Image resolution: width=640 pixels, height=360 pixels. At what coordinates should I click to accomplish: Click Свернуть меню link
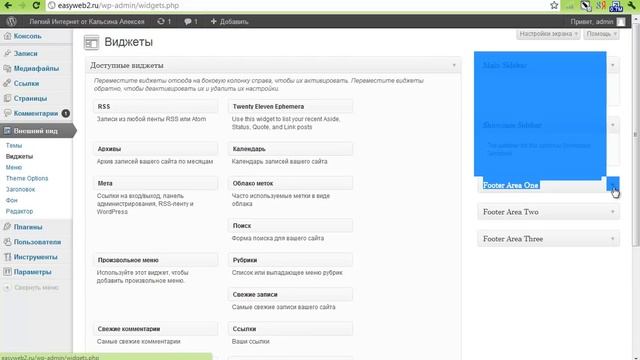pyautogui.click(x=36, y=287)
